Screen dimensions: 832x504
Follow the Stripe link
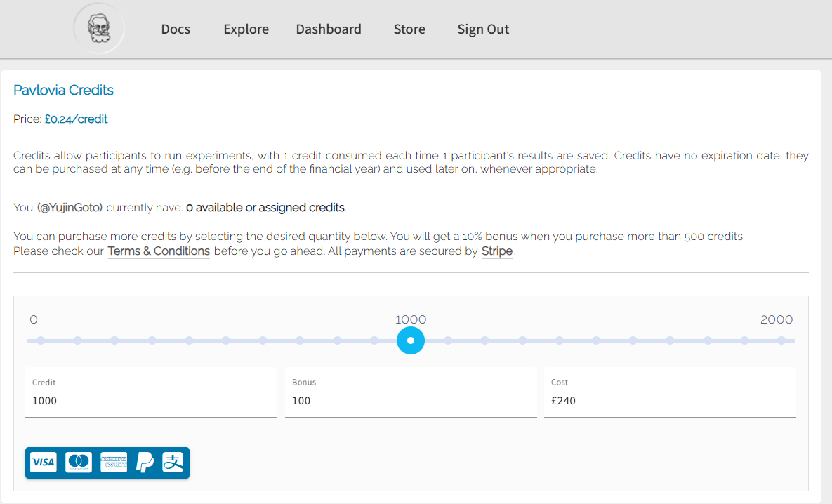tap(497, 251)
